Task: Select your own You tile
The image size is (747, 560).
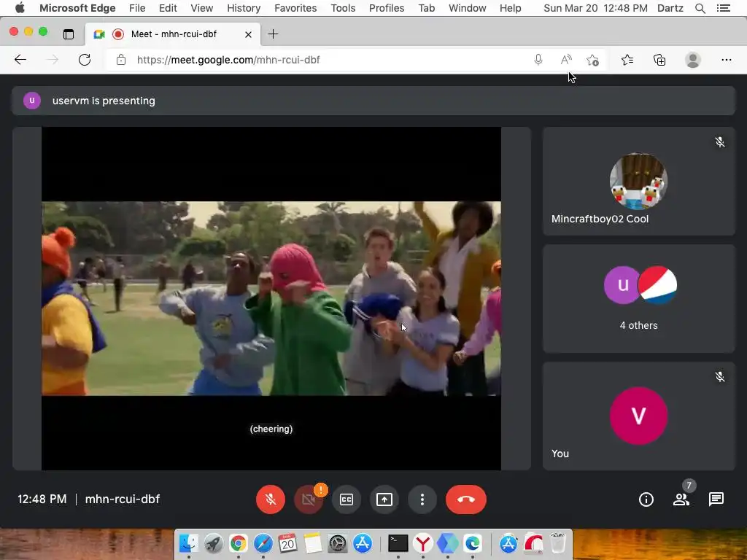Action: coord(639,416)
